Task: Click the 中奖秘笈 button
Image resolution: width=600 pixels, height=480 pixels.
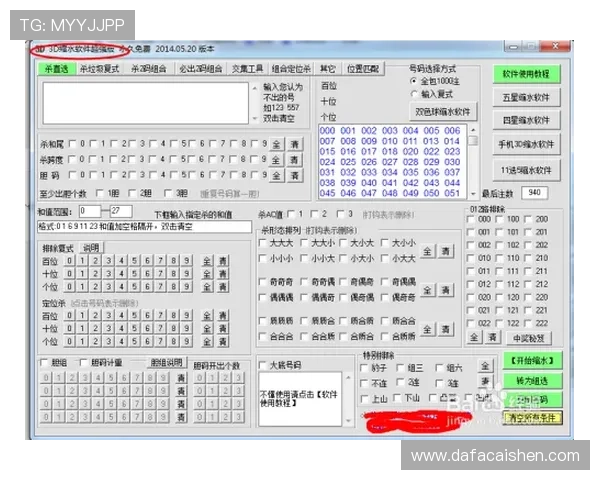Action: (x=528, y=338)
